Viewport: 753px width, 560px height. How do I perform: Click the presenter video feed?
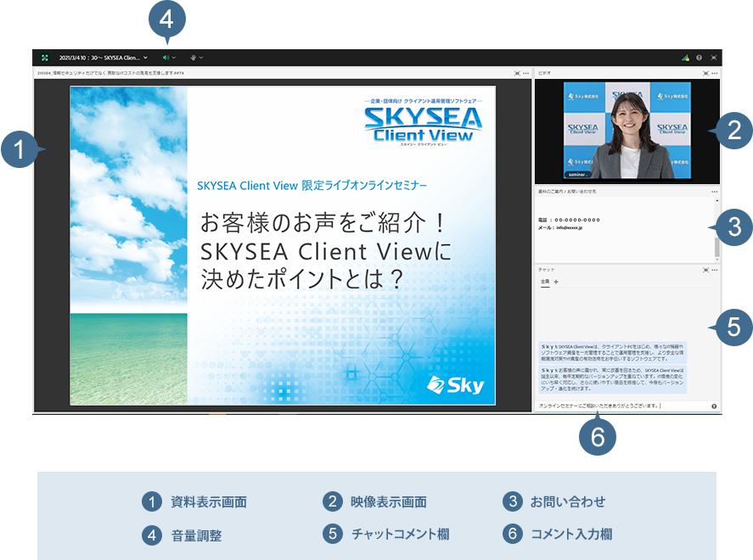tap(627, 131)
